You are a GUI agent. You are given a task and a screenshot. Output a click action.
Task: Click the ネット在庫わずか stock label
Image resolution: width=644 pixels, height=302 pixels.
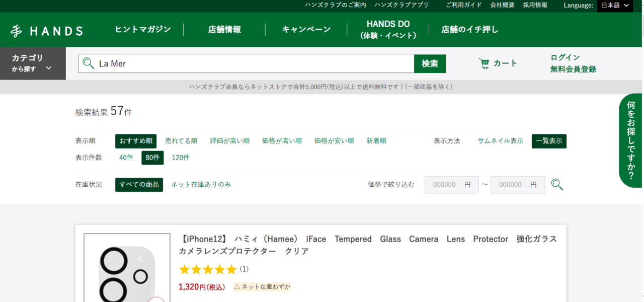[262, 287]
